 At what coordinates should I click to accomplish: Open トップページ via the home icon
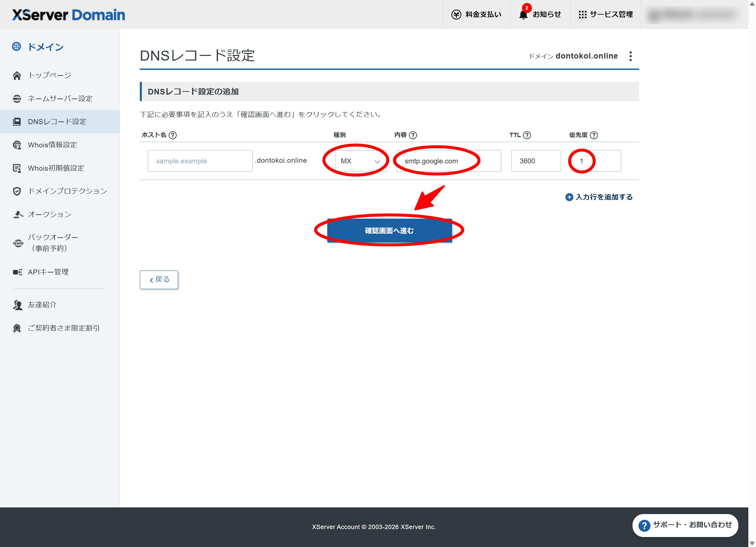pyautogui.click(x=17, y=76)
